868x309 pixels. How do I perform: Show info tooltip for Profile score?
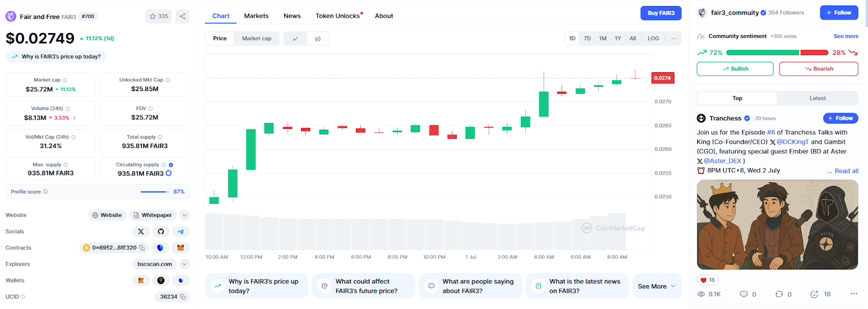46,192
